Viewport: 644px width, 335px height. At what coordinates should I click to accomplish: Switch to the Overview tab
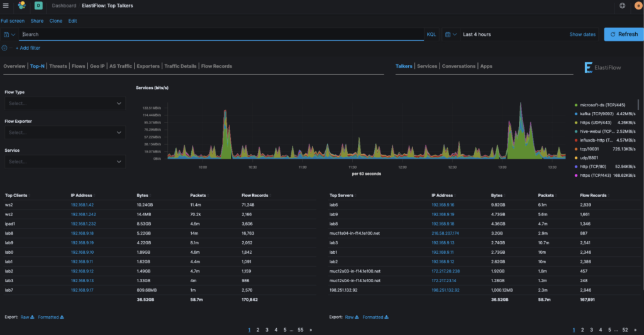(14, 66)
